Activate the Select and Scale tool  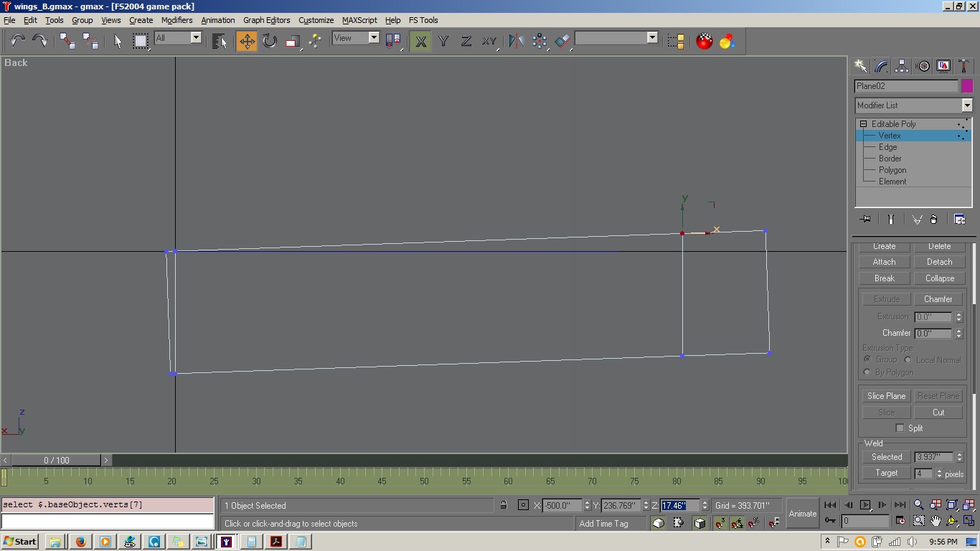(293, 41)
